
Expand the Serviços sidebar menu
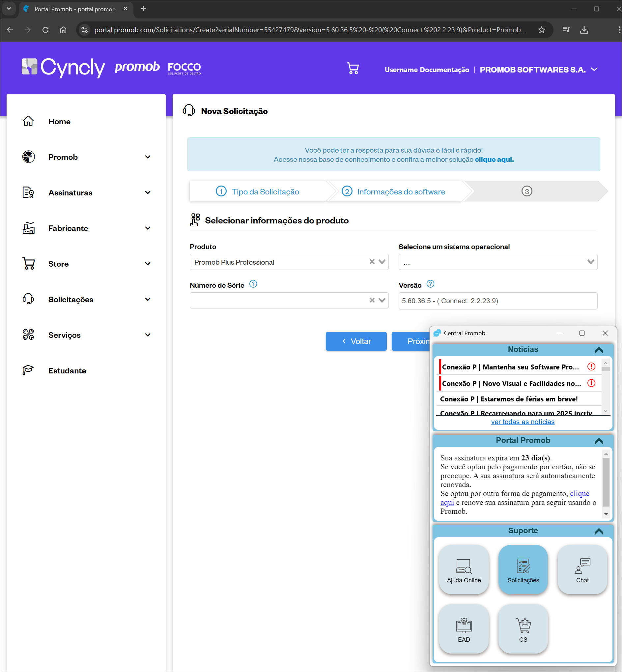click(148, 335)
